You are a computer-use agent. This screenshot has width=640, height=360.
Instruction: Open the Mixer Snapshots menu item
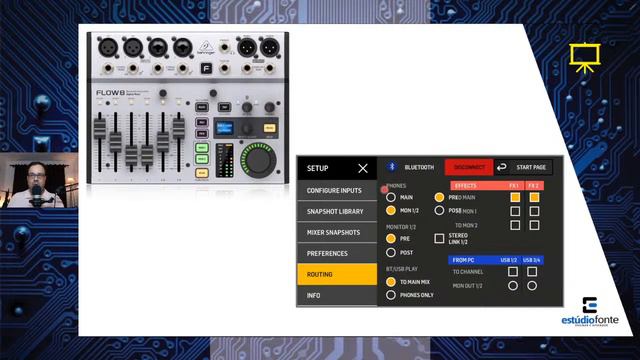(337, 232)
